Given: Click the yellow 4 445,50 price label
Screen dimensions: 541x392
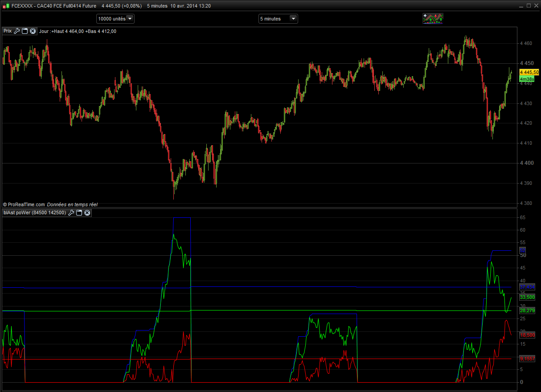Looking at the screenshot, I should coord(529,72).
